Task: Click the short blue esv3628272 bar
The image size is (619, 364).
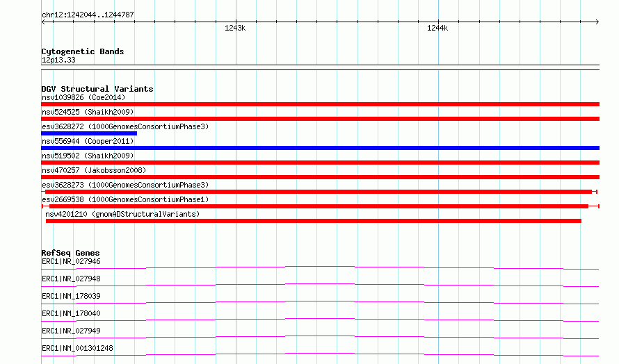Action: coord(89,133)
